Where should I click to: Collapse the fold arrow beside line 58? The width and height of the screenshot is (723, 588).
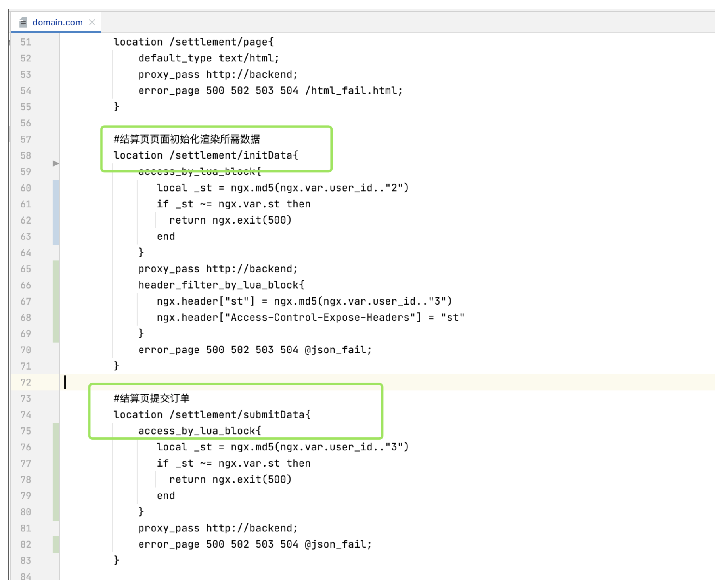(x=55, y=163)
